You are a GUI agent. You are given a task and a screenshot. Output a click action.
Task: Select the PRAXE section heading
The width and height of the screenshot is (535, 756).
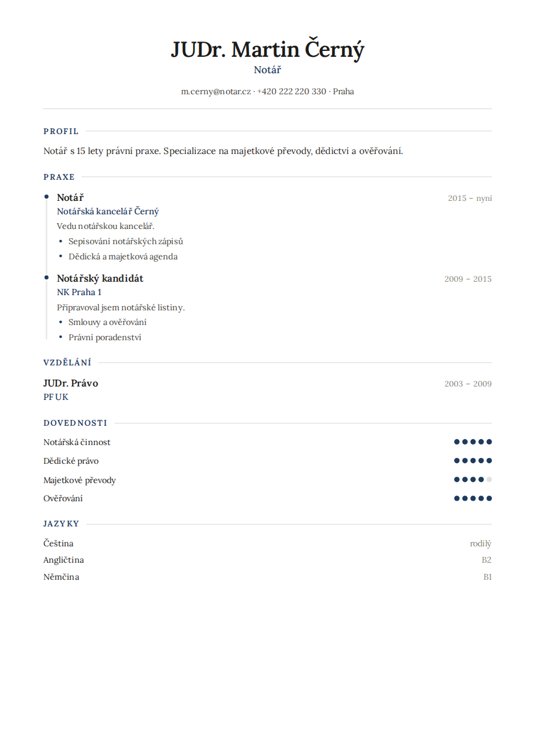coord(59,177)
